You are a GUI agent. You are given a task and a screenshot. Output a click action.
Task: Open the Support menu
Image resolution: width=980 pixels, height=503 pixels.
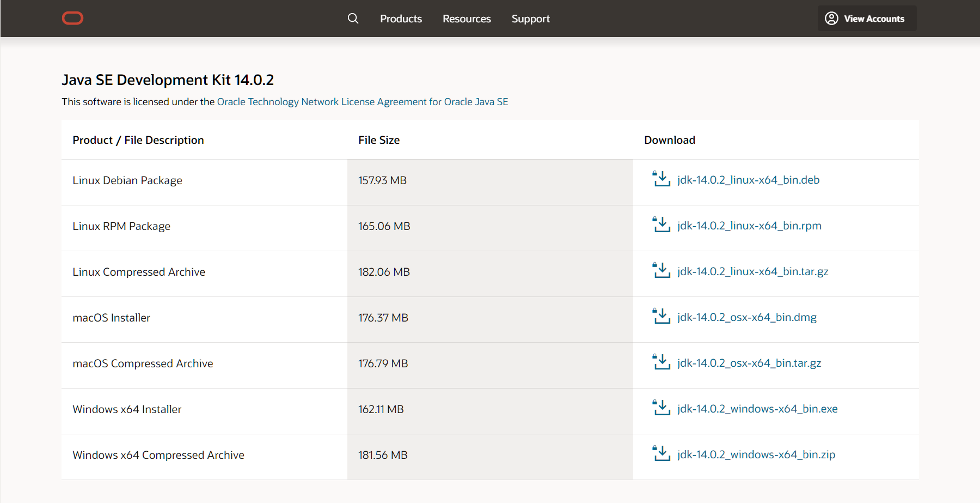[x=531, y=19]
